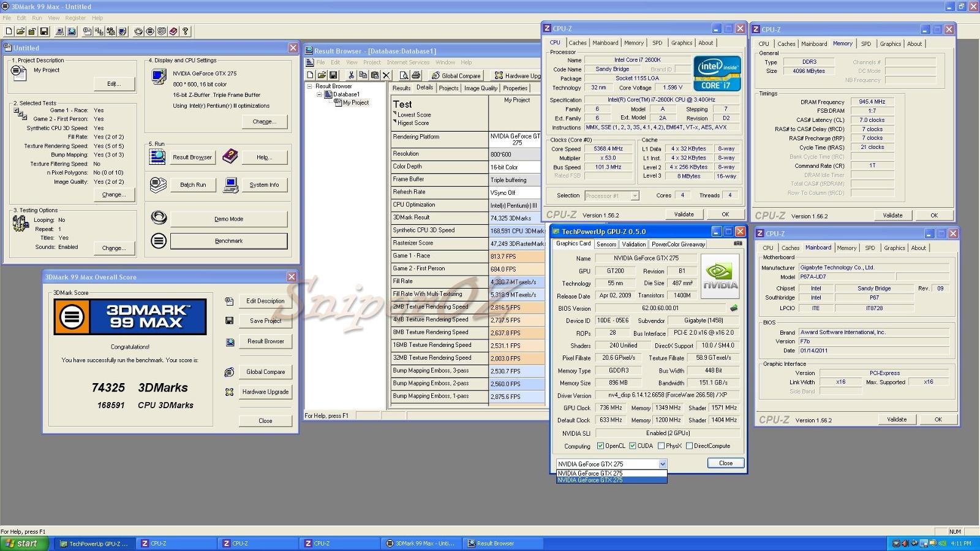This screenshot has width=980, height=551.
Task: Click Hardware Upgrade icon in Overall Score window
Action: click(229, 392)
